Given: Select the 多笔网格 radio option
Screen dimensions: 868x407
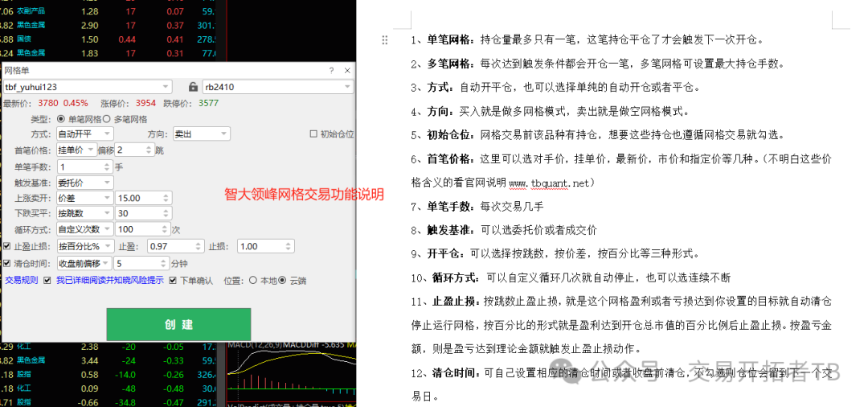Looking at the screenshot, I should (107, 119).
